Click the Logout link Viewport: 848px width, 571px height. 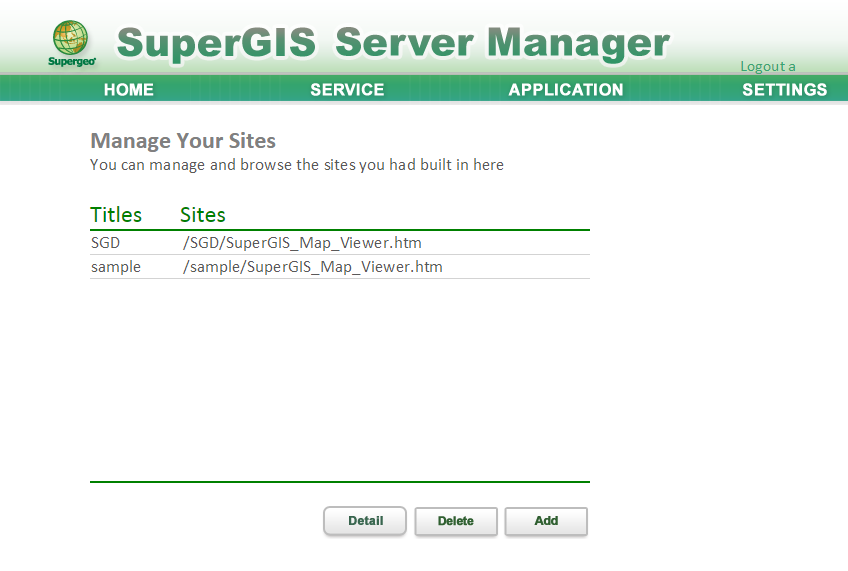point(768,67)
